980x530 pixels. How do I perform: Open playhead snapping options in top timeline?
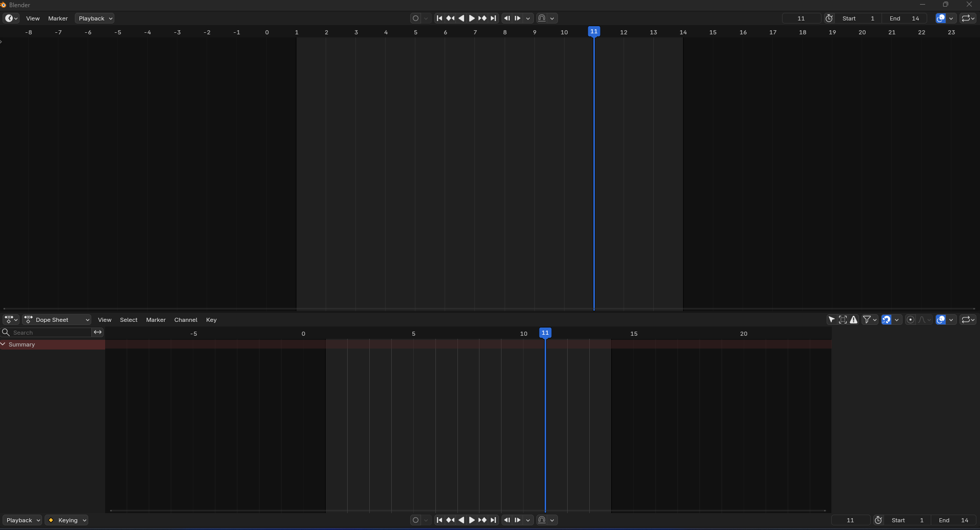[552, 18]
